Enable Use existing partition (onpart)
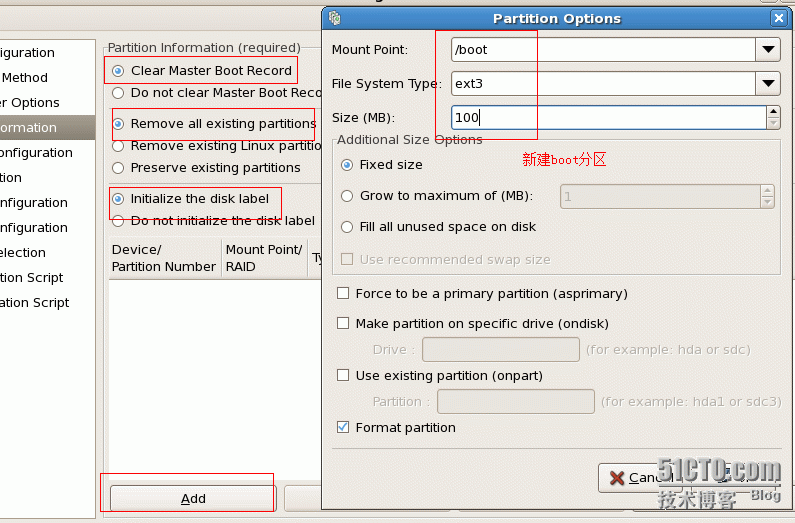This screenshot has width=795, height=523. click(344, 376)
